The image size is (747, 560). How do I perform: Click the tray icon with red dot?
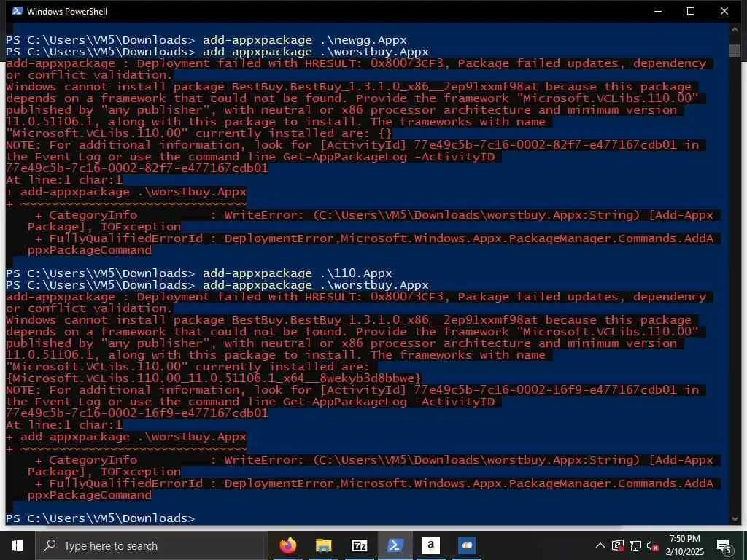(x=617, y=545)
